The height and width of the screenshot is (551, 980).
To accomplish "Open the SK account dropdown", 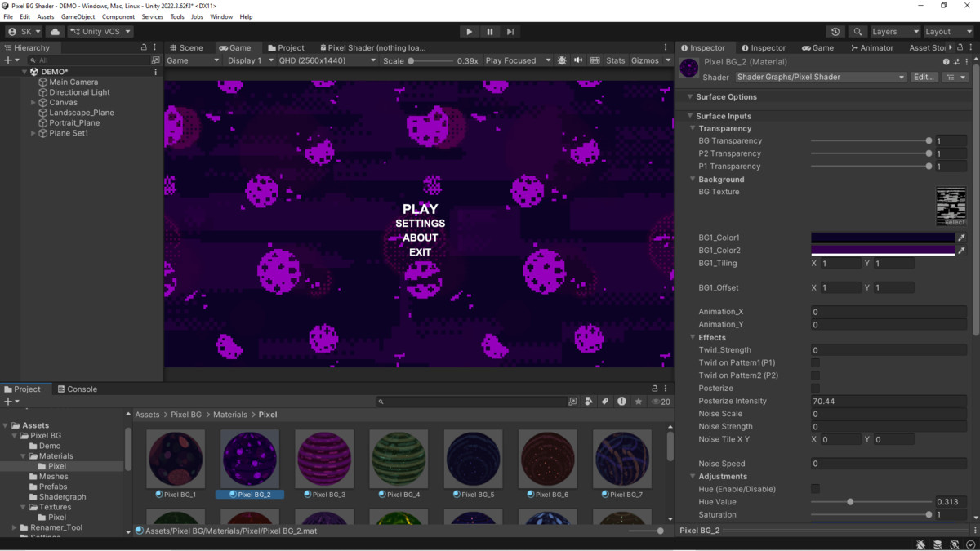I will (24, 32).
